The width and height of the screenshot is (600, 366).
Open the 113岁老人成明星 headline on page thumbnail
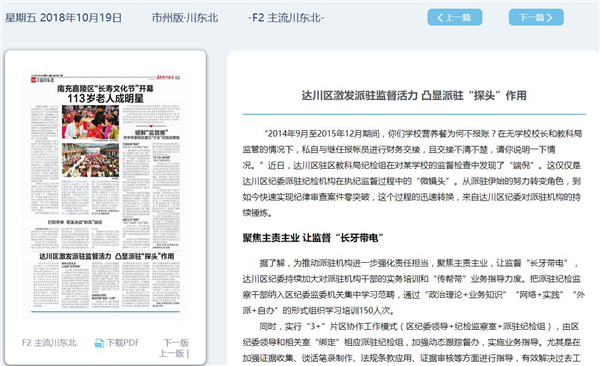[106, 98]
